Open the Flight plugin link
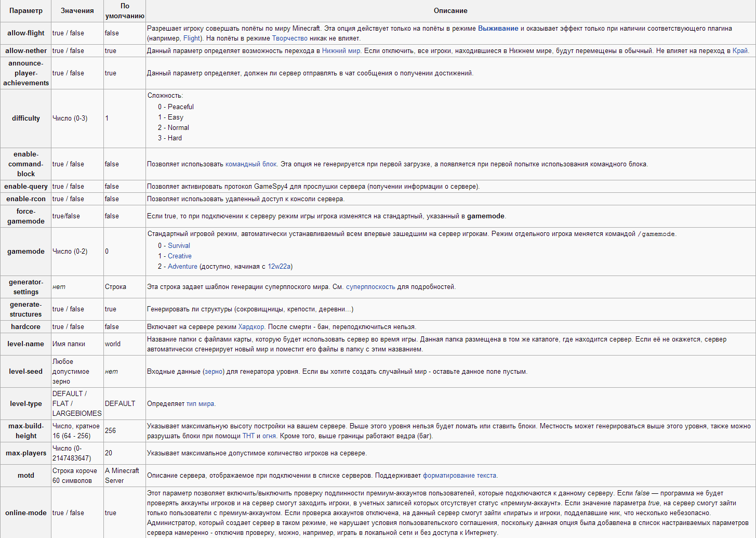756x538 pixels. 192,38
